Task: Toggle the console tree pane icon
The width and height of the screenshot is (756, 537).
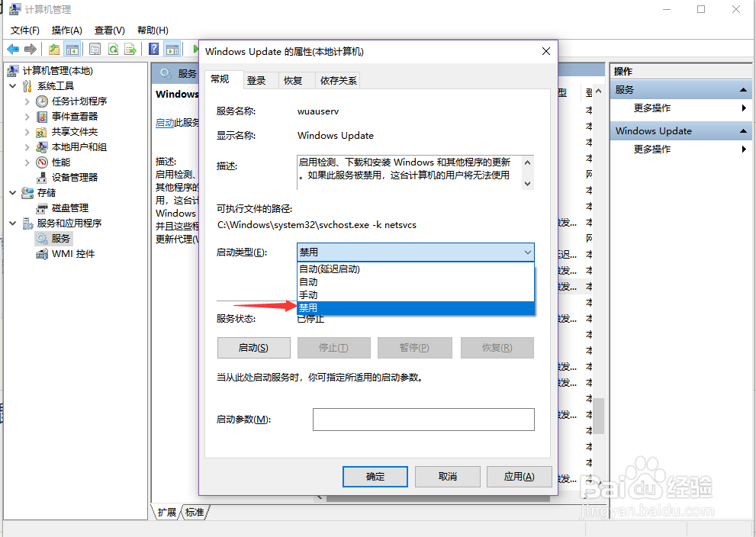Action: pyautogui.click(x=72, y=48)
